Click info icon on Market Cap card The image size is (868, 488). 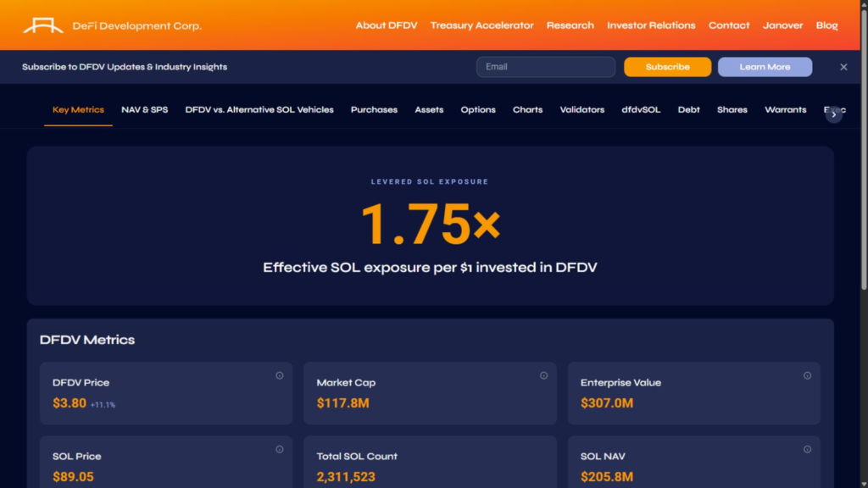[543, 375]
